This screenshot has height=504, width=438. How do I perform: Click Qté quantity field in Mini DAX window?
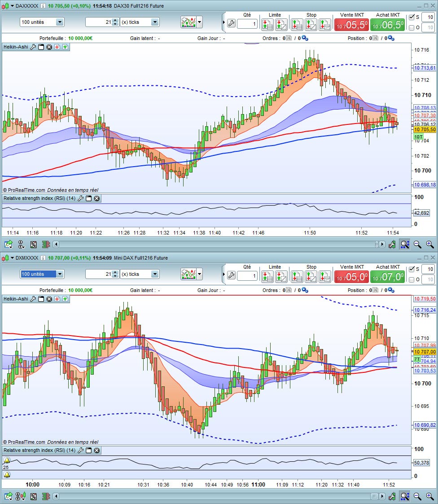point(247,276)
